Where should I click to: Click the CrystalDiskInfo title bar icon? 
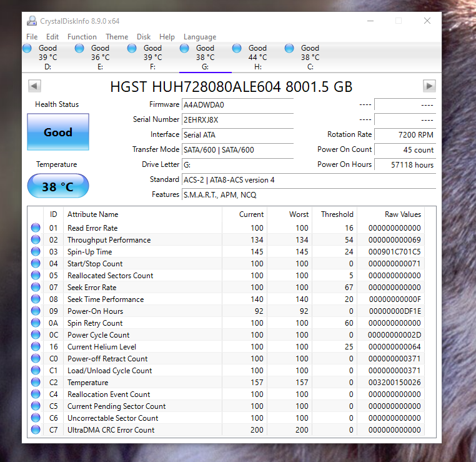click(x=32, y=21)
